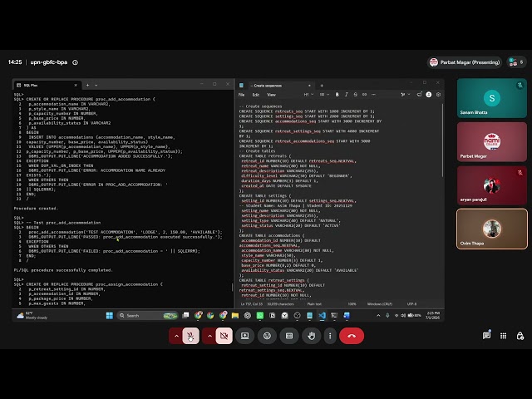Insert link using Notepad toolbar icon
532x399 pixels.
364,95
